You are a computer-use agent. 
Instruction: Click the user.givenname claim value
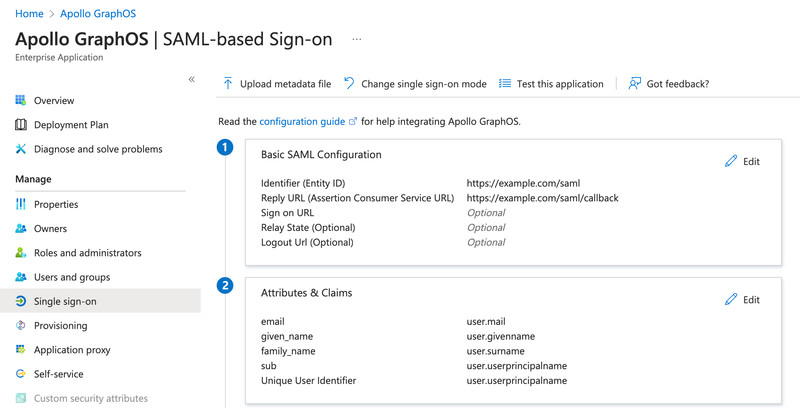pos(501,336)
